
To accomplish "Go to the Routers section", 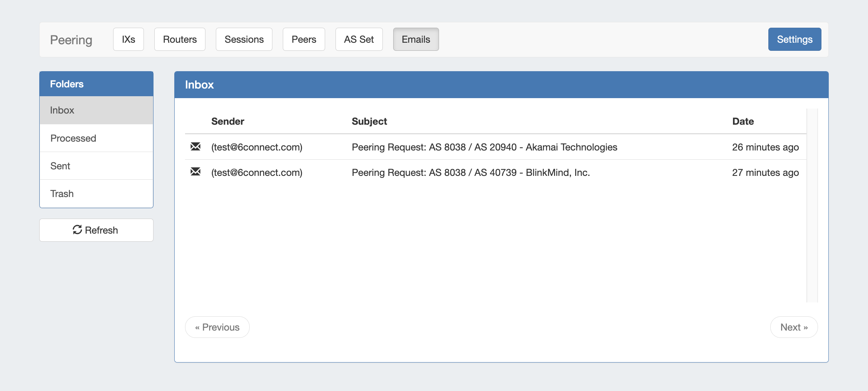I will (x=180, y=39).
